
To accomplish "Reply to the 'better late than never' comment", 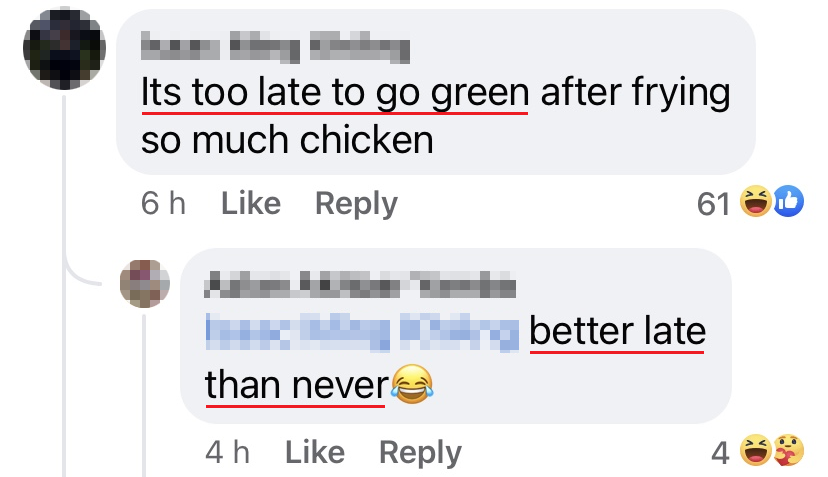I will (x=420, y=453).
